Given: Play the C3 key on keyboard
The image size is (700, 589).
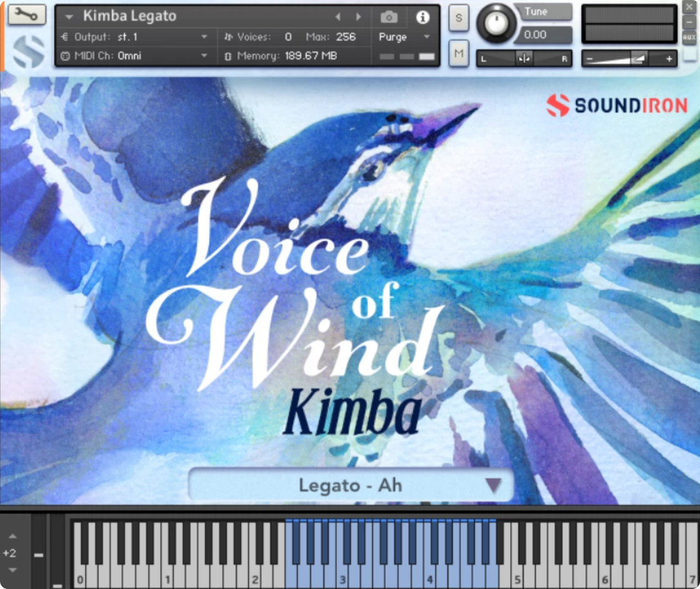Looking at the screenshot, I should coord(342,576).
